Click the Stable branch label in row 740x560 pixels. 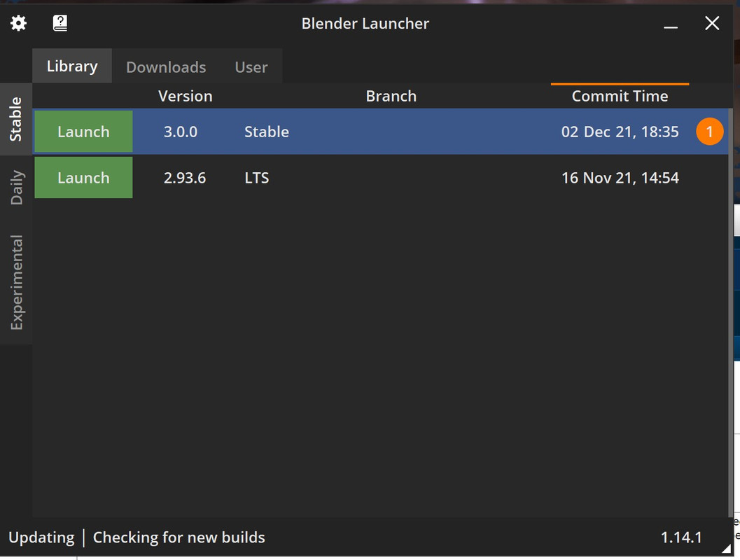click(x=267, y=132)
